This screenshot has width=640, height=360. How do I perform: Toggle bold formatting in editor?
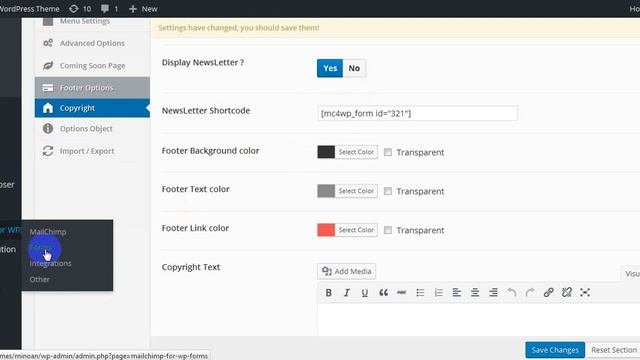coord(328,293)
